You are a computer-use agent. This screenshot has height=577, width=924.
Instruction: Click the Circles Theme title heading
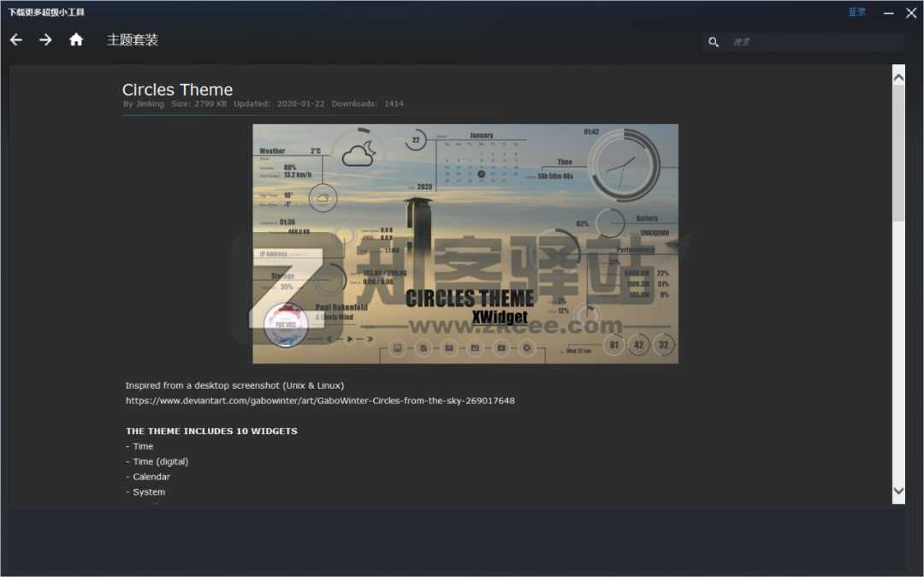click(177, 90)
